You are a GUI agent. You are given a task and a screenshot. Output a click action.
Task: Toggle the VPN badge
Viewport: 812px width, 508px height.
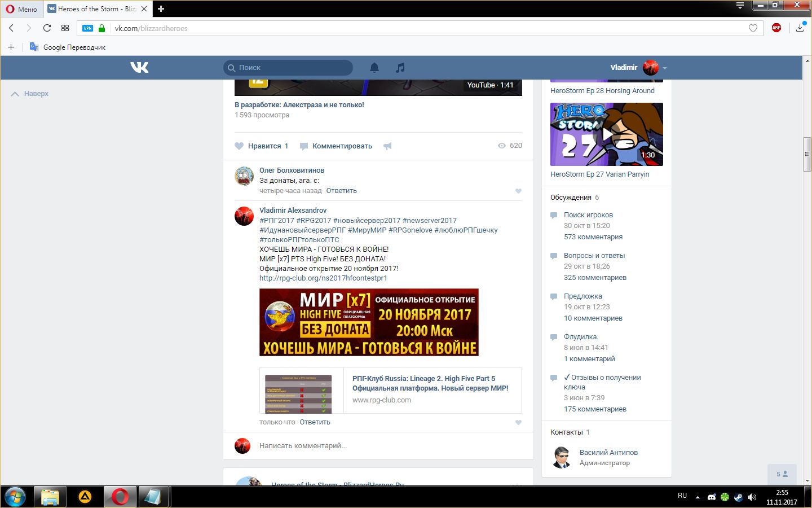[87, 28]
